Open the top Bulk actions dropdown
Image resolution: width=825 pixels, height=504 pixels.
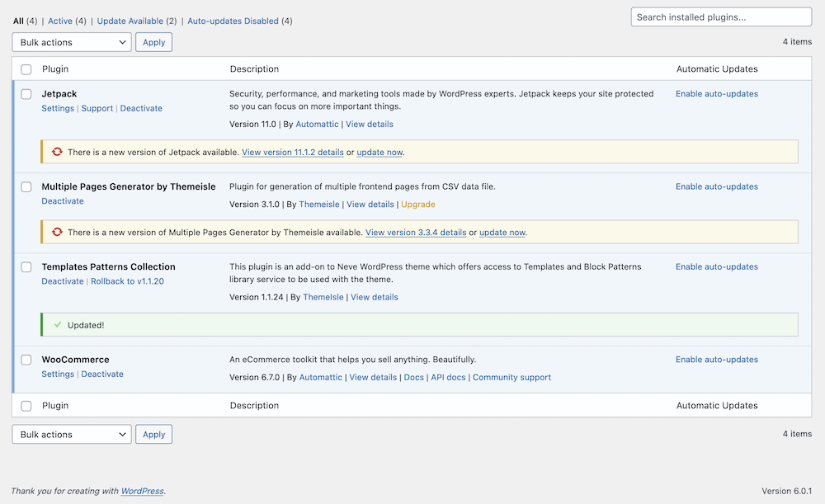click(x=71, y=41)
